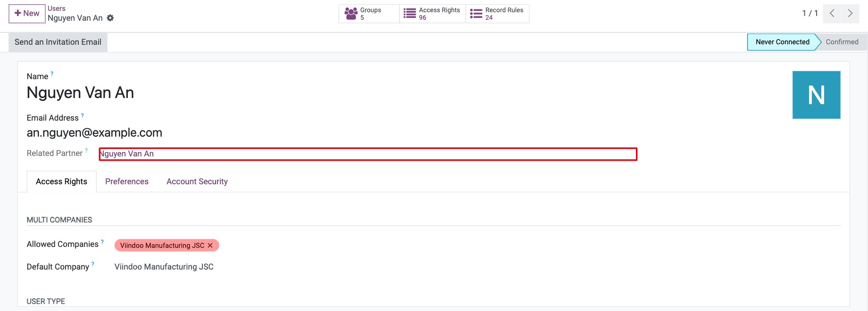
Task: Switch to the Access Rights tab
Action: point(61,181)
